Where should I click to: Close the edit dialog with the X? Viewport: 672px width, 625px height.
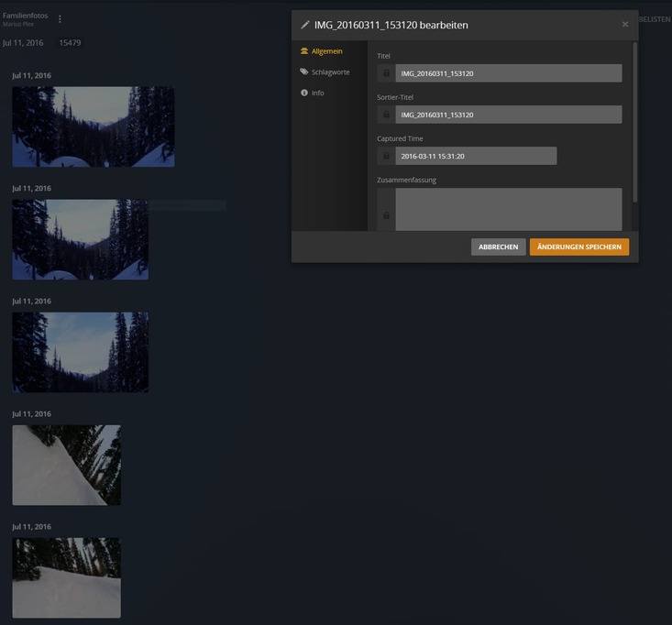tap(625, 25)
